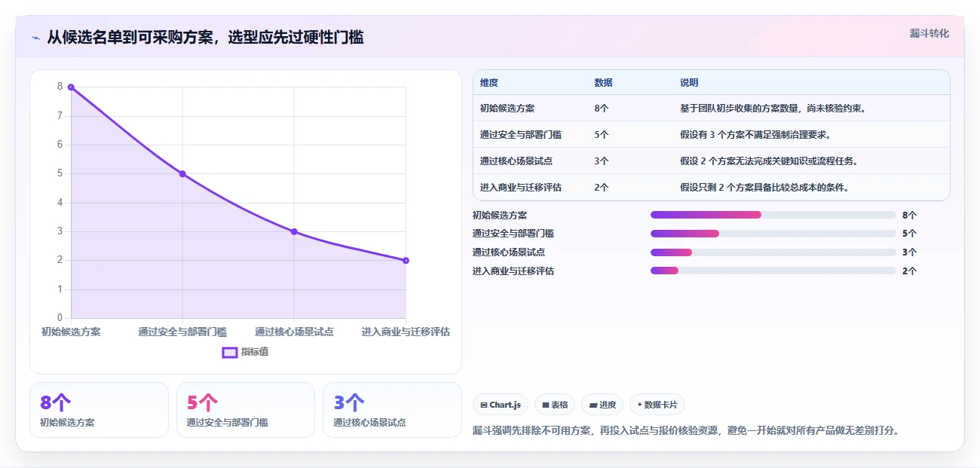The image size is (980, 468).
Task: Click the y-axis tick label 4
Action: pos(60,203)
